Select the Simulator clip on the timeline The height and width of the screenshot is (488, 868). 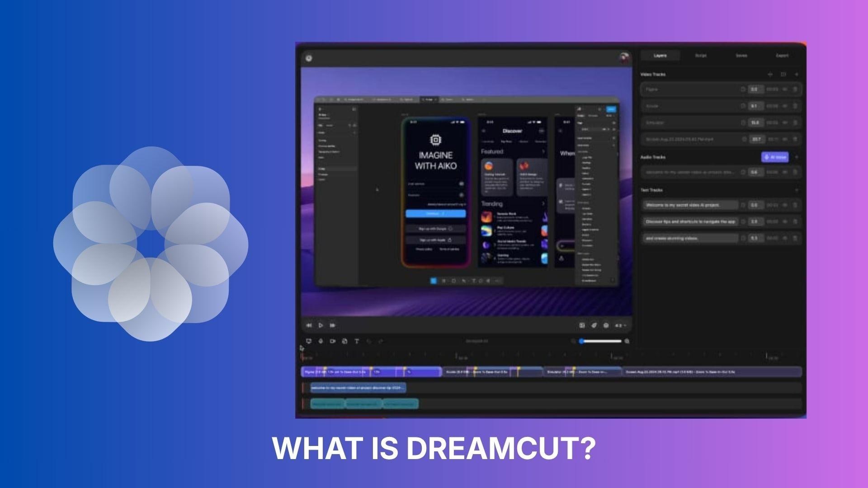tap(582, 372)
